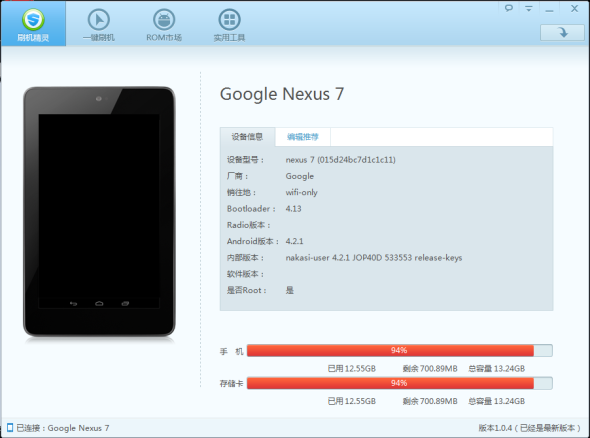
Task: Click the serial nexus 7 (015d24bc7d1c1c11)
Action: [341, 160]
